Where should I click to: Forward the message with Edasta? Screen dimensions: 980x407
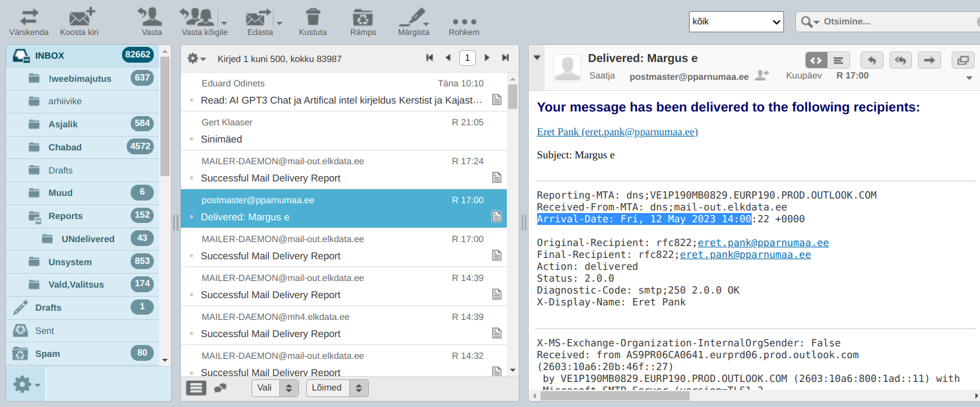tap(259, 22)
